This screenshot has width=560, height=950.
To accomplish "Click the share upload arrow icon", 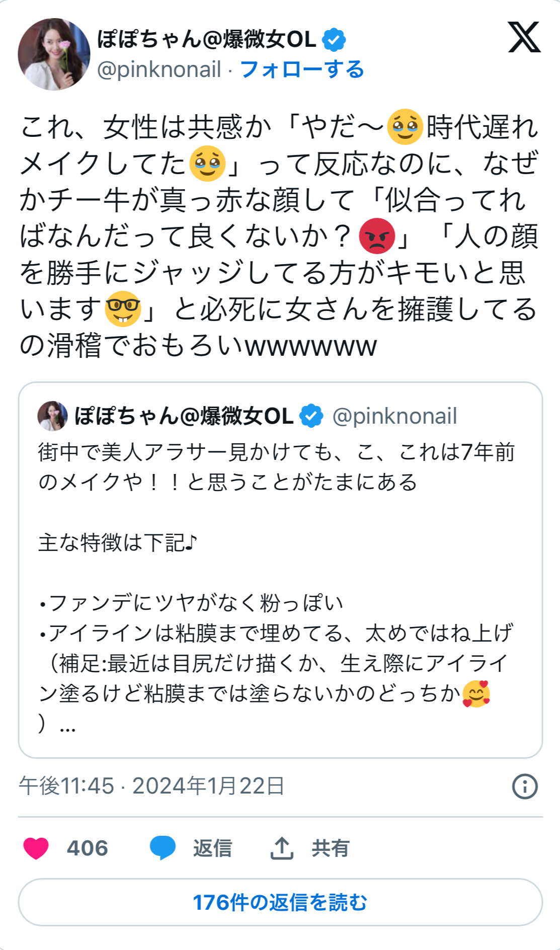I will tap(282, 848).
